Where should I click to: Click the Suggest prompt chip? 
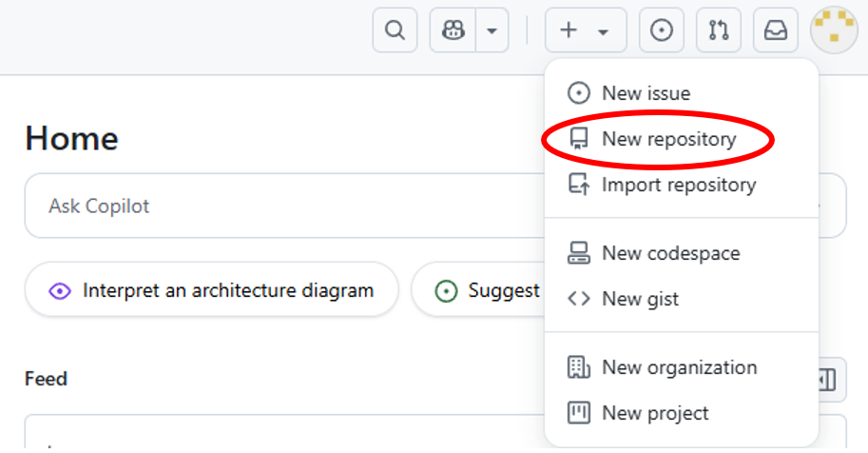tap(478, 290)
